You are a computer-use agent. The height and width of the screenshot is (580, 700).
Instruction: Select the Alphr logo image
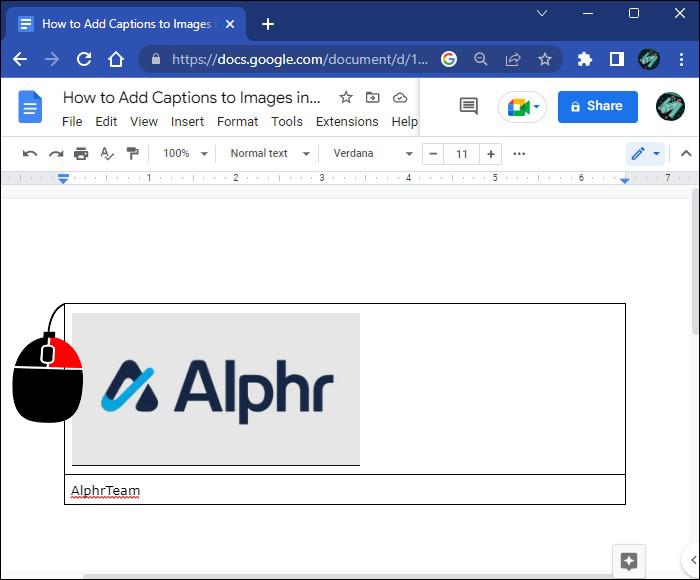(x=216, y=389)
